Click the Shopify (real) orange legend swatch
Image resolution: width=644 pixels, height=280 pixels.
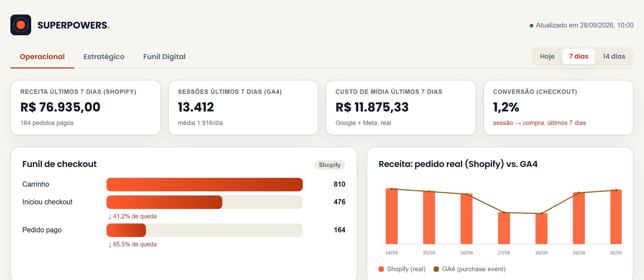point(381,269)
